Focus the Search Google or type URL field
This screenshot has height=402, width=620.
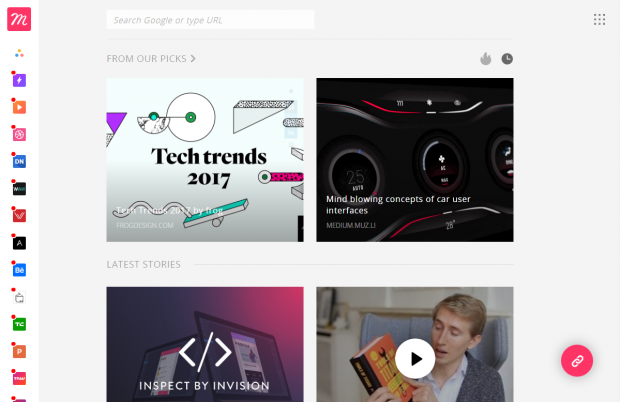[x=210, y=20]
